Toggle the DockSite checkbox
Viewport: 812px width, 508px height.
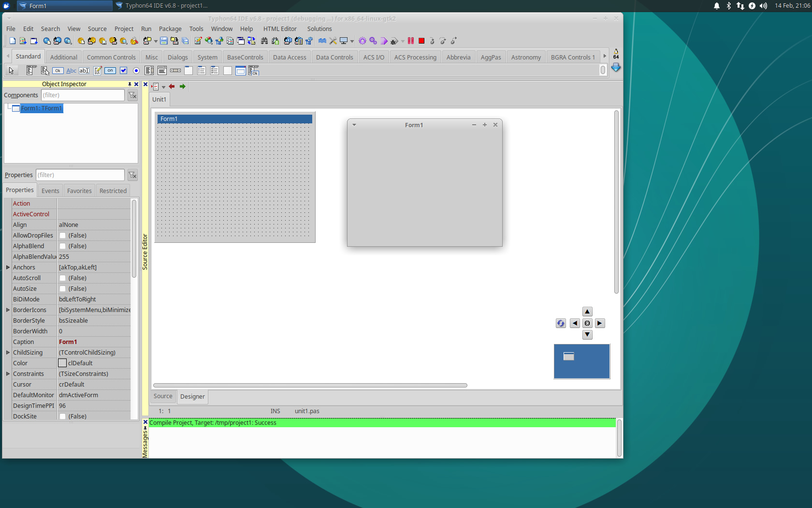click(62, 417)
